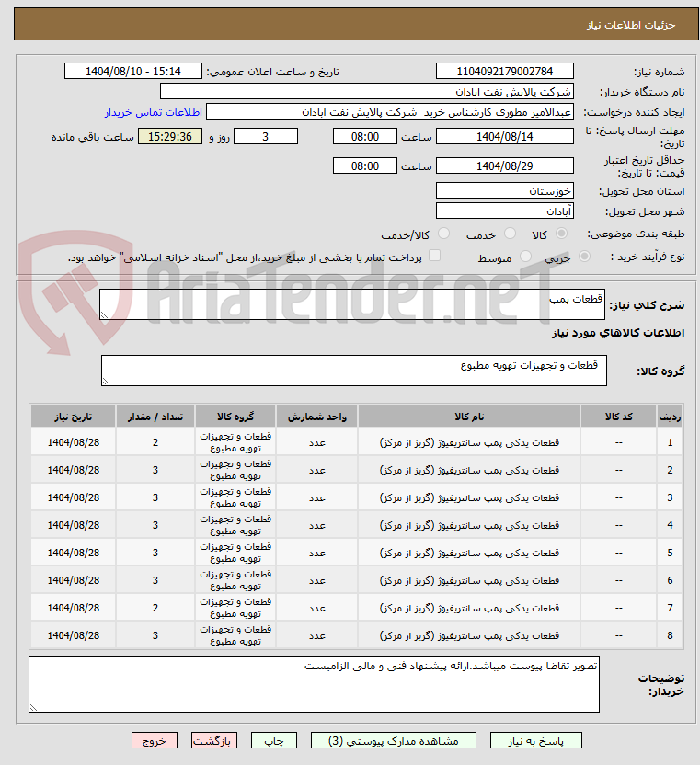This screenshot has width=700, height=765.
Task: Click the جزئیات اطلاعات نیاز header title
Action: [x=631, y=25]
